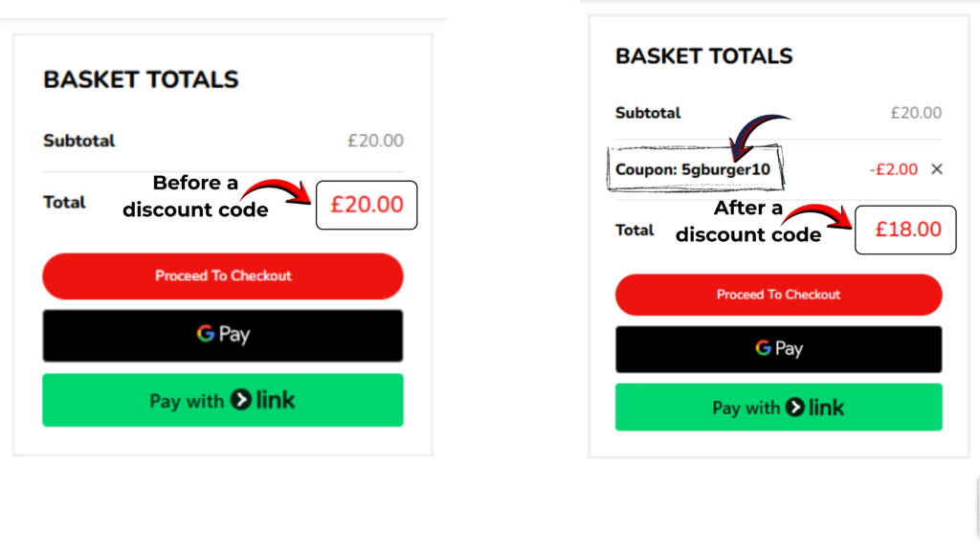Choose Pay with link in the undiscounted basket
Viewport: 980px width, 551px height.
pyautogui.click(x=223, y=400)
